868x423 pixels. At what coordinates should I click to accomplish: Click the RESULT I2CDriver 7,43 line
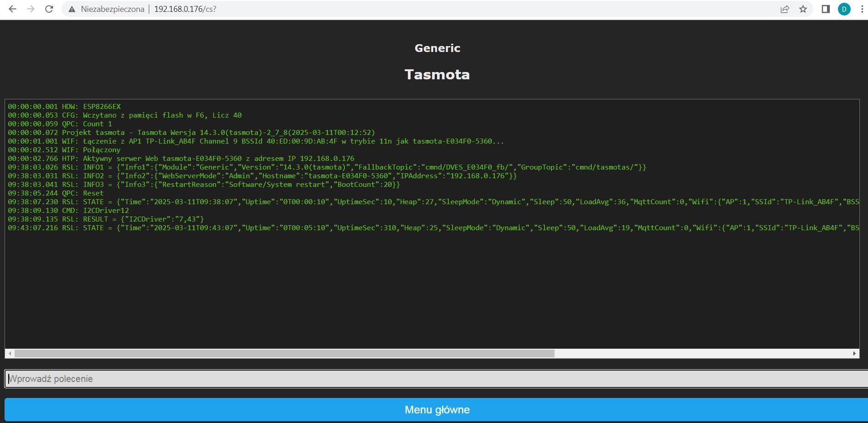(106, 219)
